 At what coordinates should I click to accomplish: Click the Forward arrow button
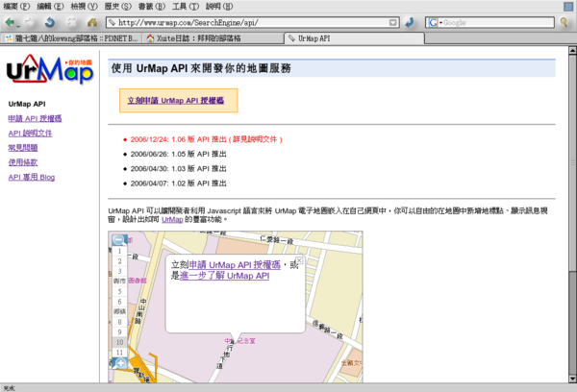coord(30,23)
